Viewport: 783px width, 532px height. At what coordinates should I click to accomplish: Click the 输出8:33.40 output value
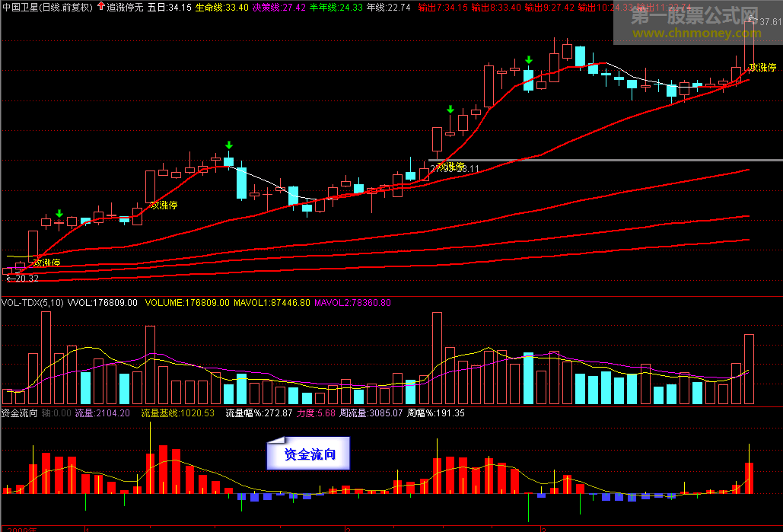(x=496, y=8)
